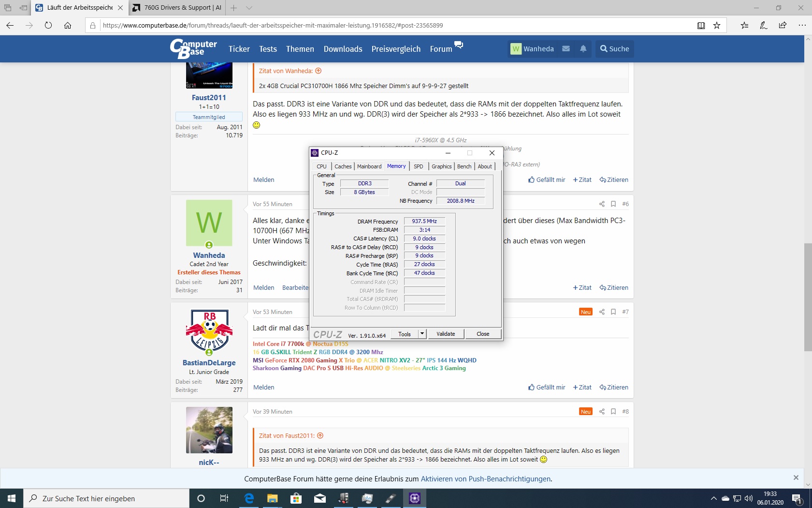
Task: Report post #7 with Melden
Action: coord(263,387)
